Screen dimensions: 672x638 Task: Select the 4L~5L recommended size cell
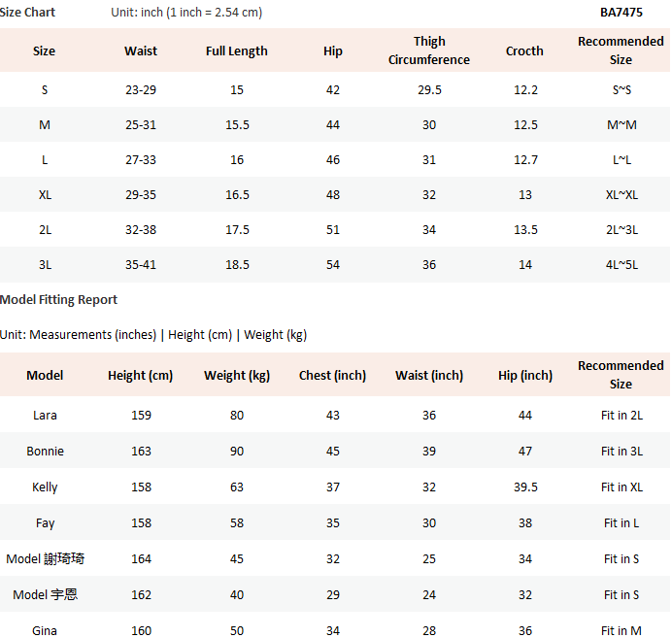tap(622, 264)
